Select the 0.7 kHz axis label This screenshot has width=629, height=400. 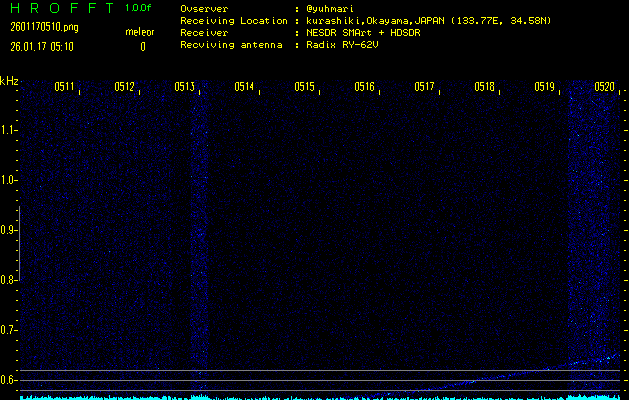pos(9,330)
